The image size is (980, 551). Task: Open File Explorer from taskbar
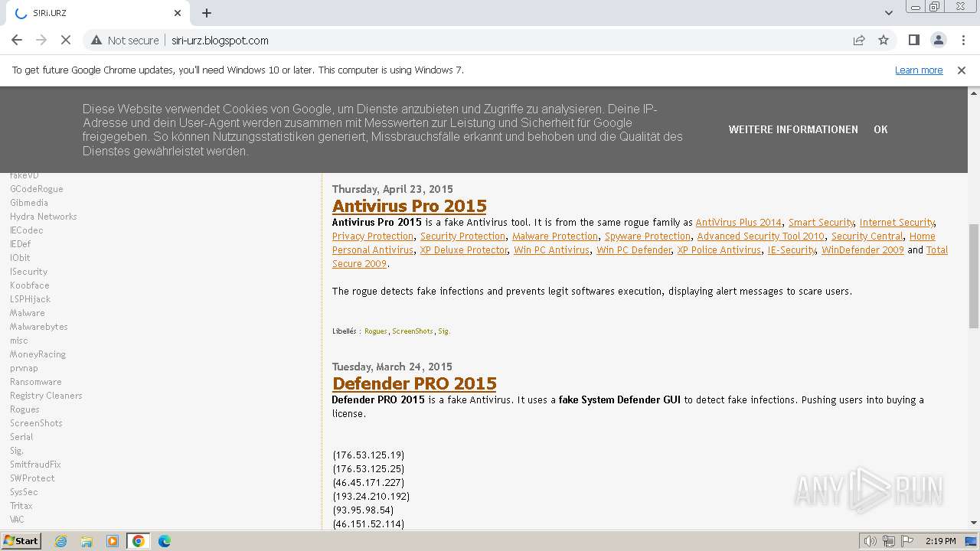point(87,540)
